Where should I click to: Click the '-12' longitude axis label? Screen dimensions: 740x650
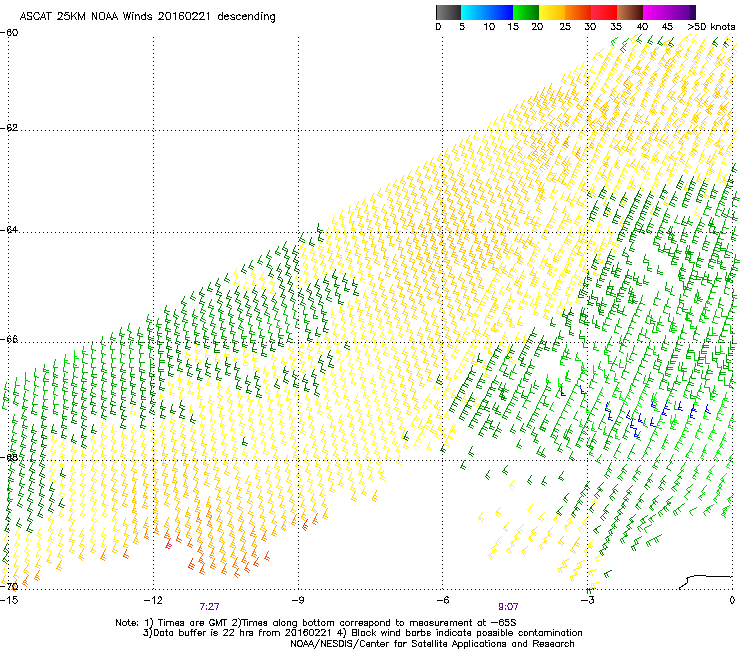[x=153, y=600]
